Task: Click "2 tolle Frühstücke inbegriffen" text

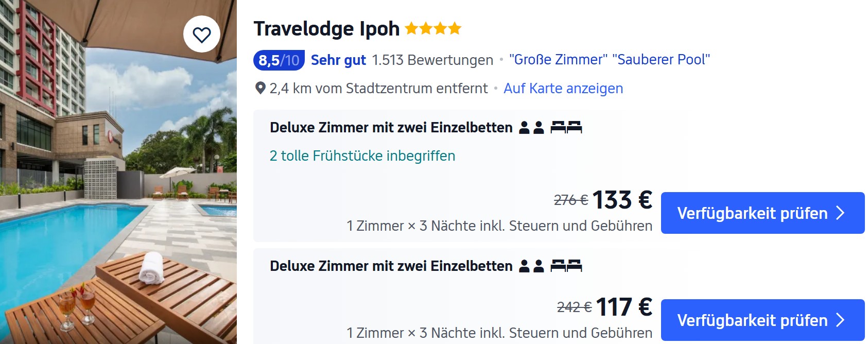Action: 362,156
